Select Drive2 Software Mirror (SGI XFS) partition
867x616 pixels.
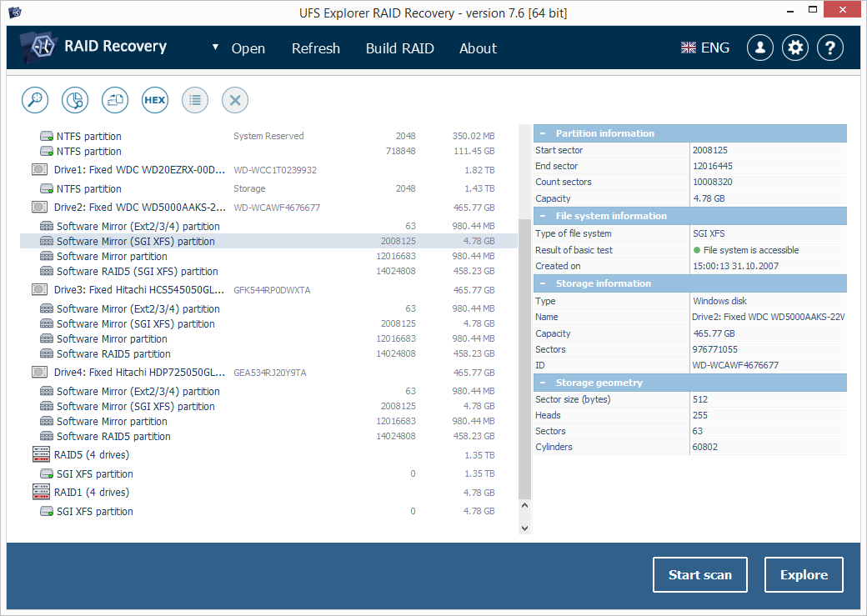[268, 241]
